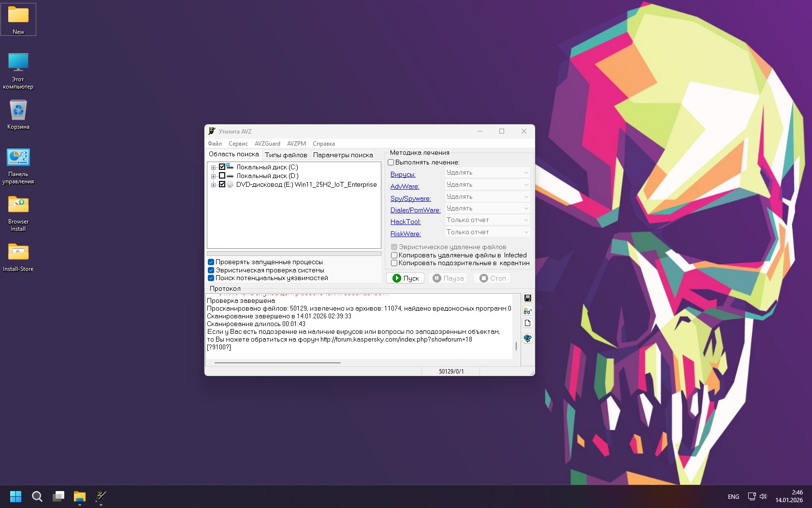This screenshot has width=812, height=508.
Task: Save the protocol with the floppy disk icon
Action: (527, 298)
